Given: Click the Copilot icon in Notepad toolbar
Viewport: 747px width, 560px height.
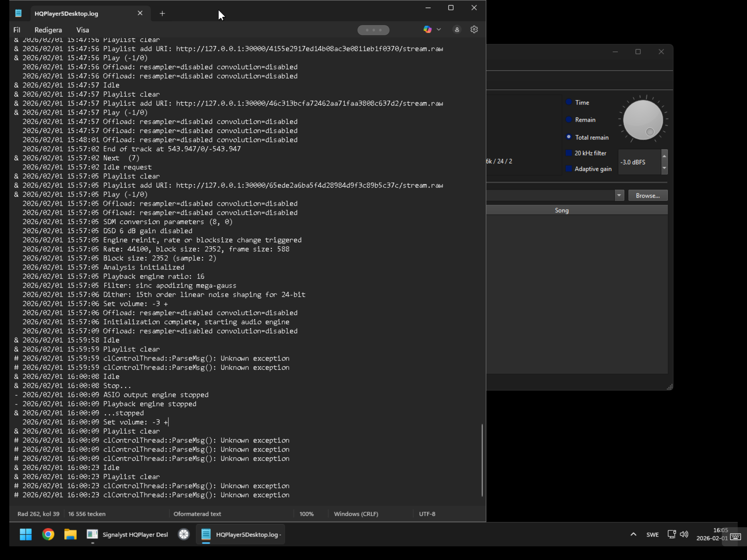Looking at the screenshot, I should coord(427,30).
